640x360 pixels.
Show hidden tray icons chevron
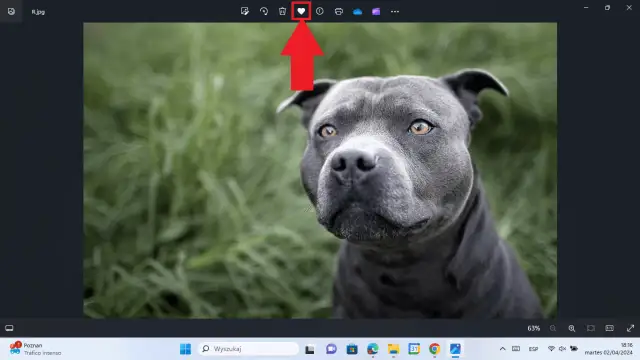pos(502,349)
